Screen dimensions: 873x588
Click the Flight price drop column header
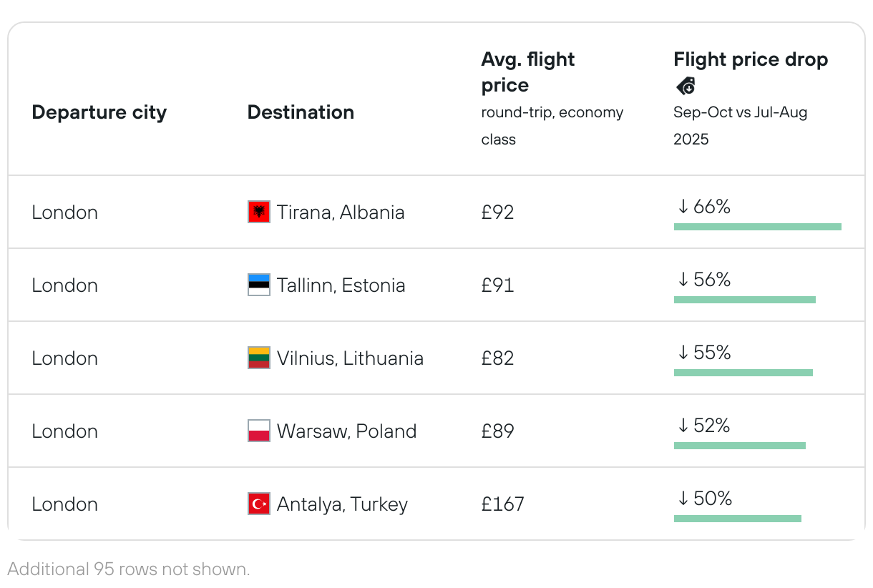point(750,60)
